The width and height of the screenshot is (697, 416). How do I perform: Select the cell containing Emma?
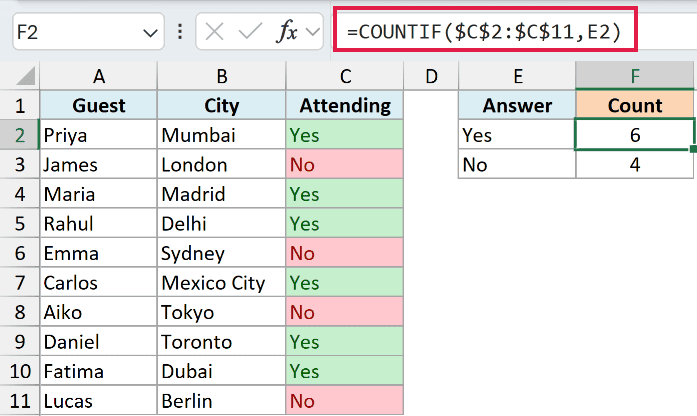point(99,253)
